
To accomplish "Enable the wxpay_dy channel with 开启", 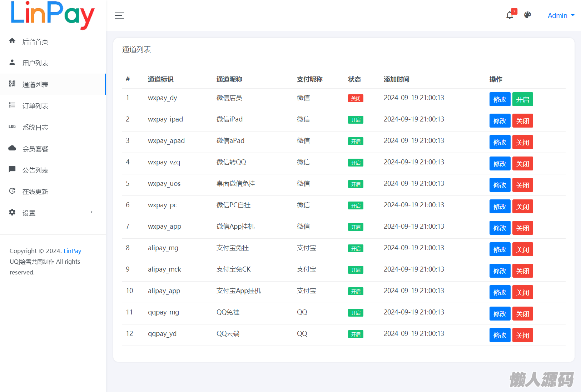I will pos(522,99).
